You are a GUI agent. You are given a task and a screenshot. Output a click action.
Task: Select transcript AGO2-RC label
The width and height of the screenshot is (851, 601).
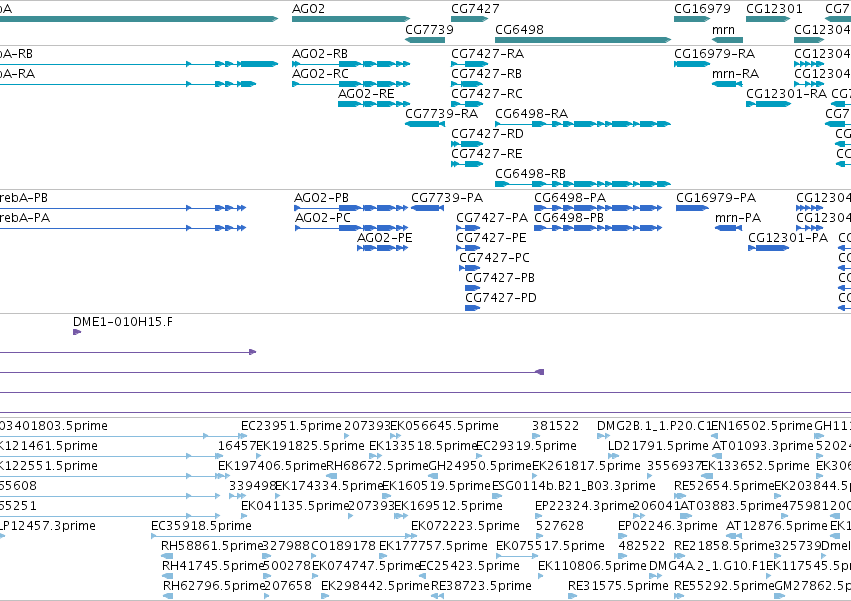click(320, 74)
